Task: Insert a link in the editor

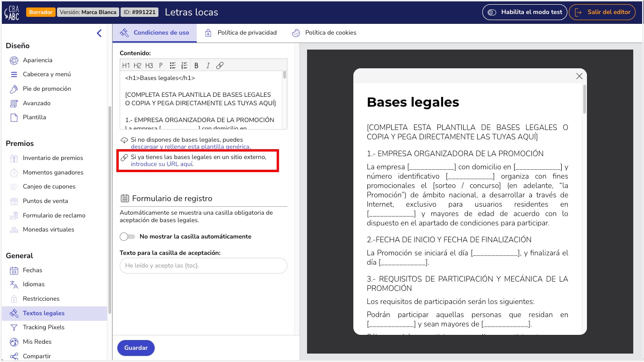Action: pyautogui.click(x=220, y=65)
